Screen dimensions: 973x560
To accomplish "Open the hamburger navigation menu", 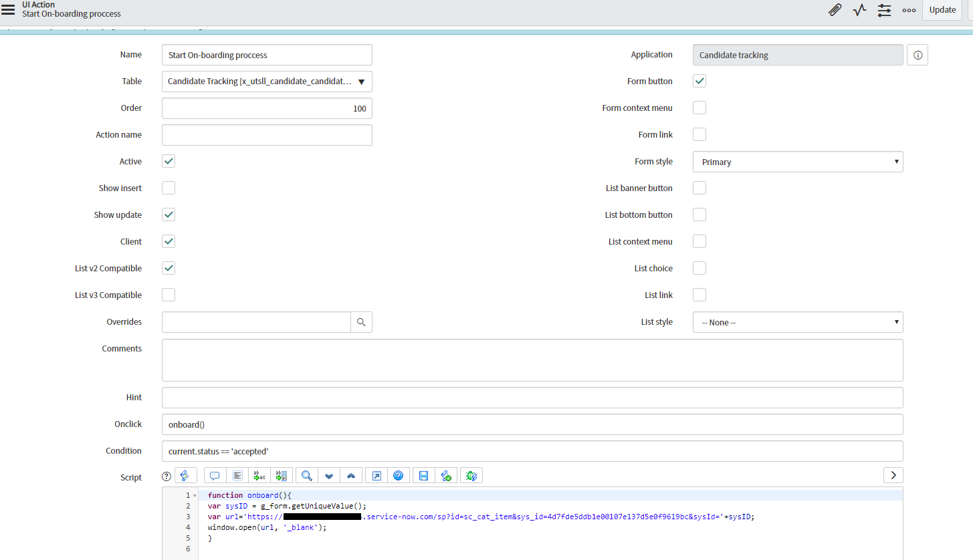I will [8, 9].
